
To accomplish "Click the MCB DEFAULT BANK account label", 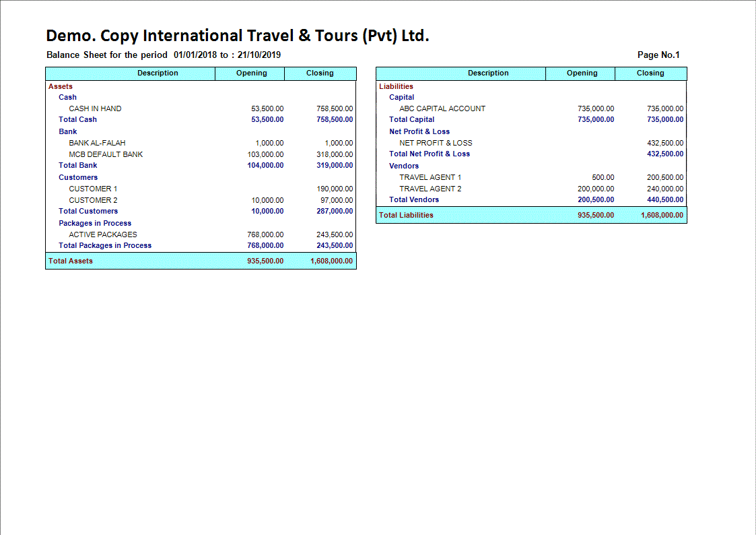I will coord(106,154).
